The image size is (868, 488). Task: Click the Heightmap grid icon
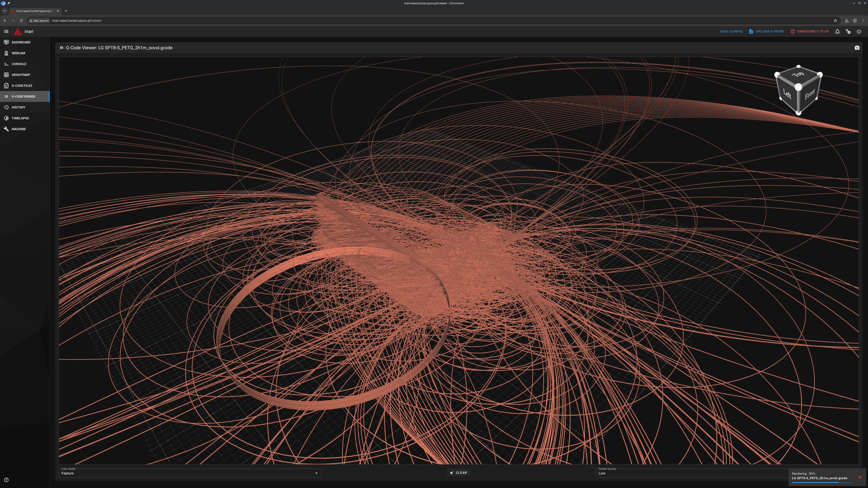(6, 75)
